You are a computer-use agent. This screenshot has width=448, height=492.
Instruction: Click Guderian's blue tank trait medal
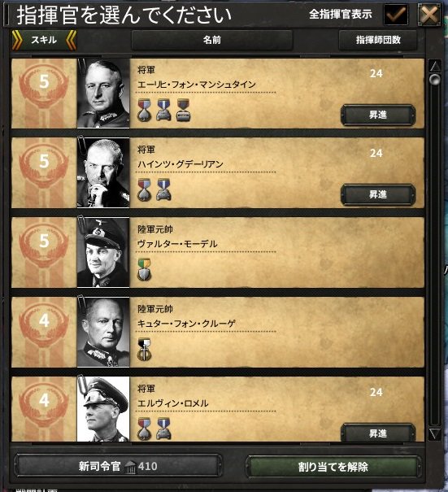click(x=163, y=189)
